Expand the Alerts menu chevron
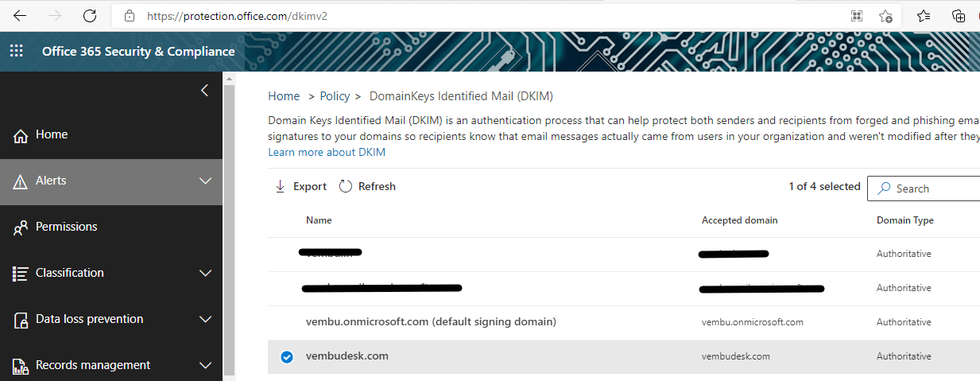Screen dimensions: 980x381 click(205, 181)
